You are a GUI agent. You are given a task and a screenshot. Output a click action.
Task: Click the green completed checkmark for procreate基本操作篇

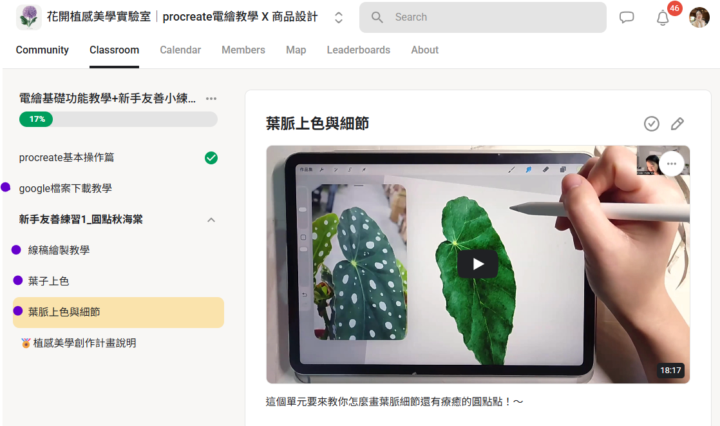tap(211, 158)
